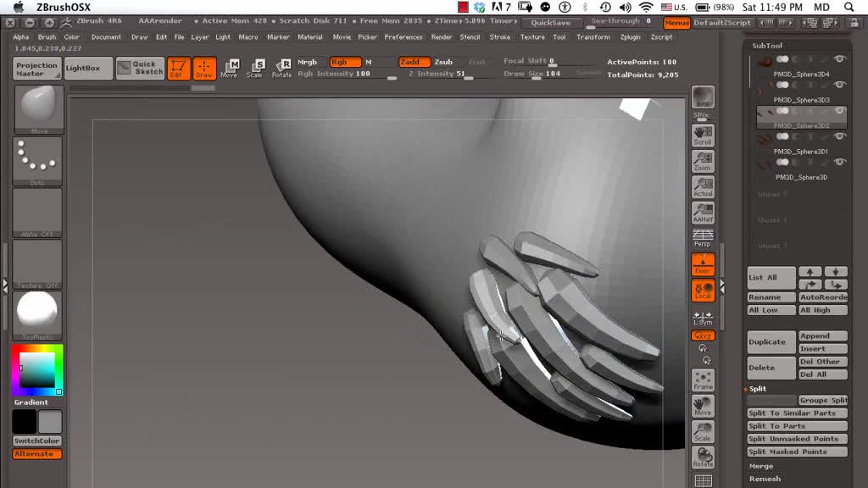868x488 pixels.
Task: Click the BPR render icon
Action: [703, 97]
